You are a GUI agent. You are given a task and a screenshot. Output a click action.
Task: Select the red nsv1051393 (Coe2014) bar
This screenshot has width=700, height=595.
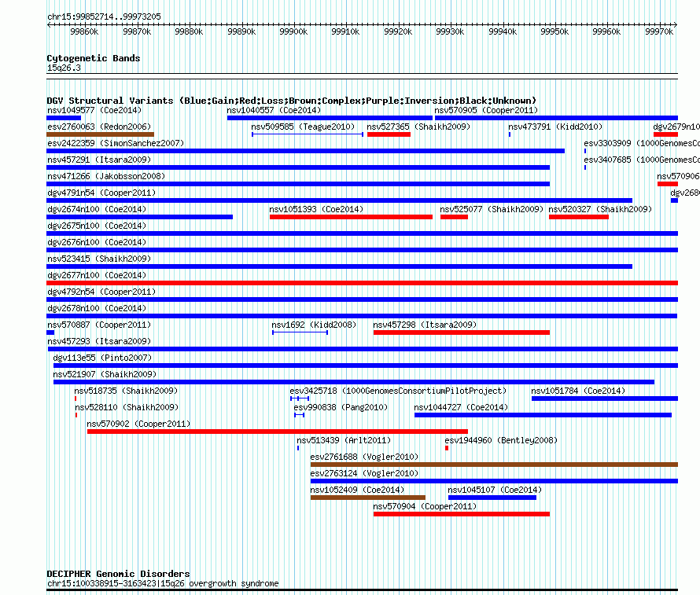pyautogui.click(x=351, y=217)
